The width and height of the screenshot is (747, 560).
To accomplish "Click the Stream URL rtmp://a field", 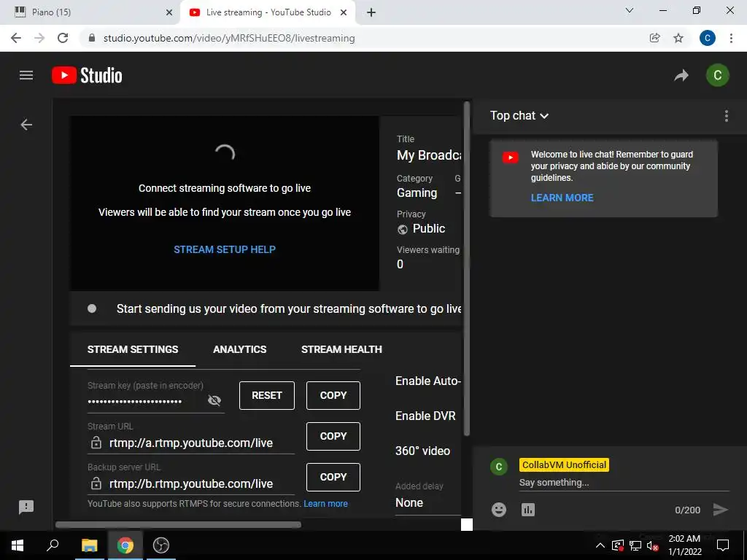I will pos(191,443).
